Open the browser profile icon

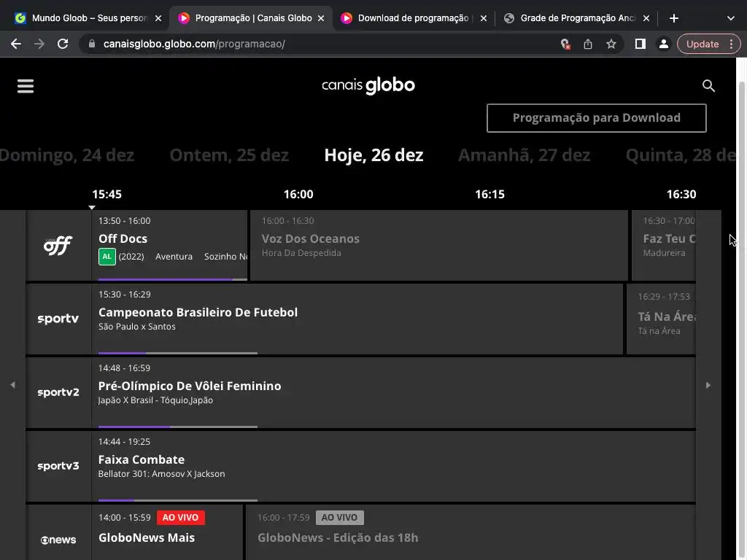tap(663, 44)
